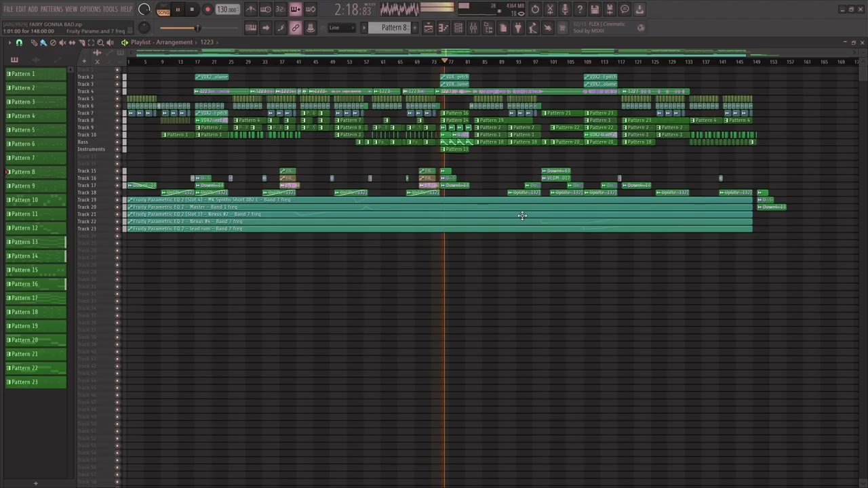Select the playlist Mute tool
The width and height of the screenshot is (868, 488).
coord(62,43)
